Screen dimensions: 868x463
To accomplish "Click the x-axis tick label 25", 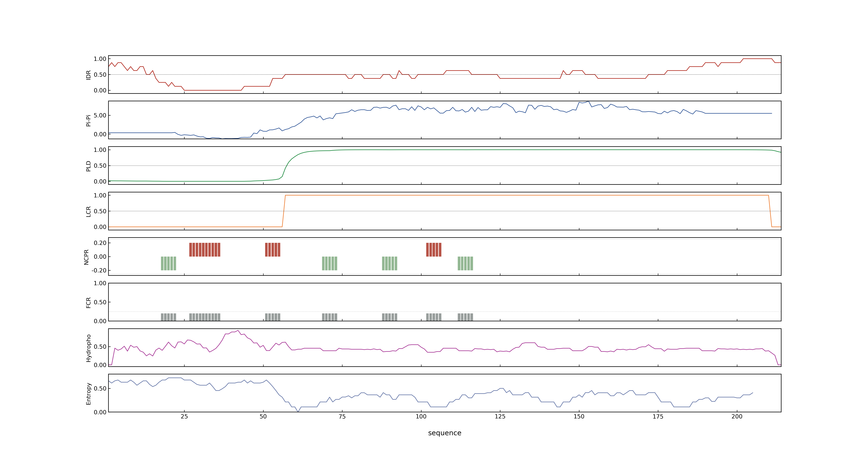I will pyautogui.click(x=184, y=416).
